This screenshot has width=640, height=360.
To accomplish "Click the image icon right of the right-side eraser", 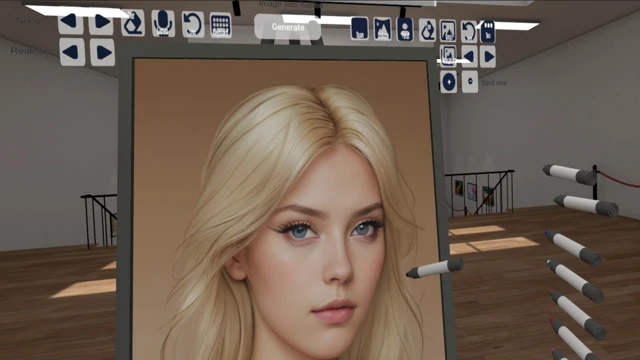I will pos(448,31).
